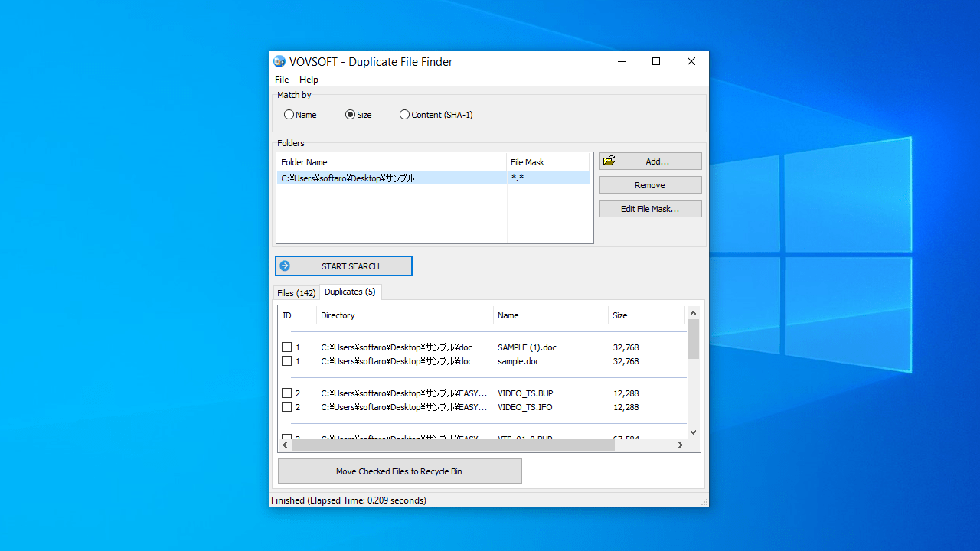
Task: Click the VOVSOFT app icon in title bar
Action: tap(279, 61)
